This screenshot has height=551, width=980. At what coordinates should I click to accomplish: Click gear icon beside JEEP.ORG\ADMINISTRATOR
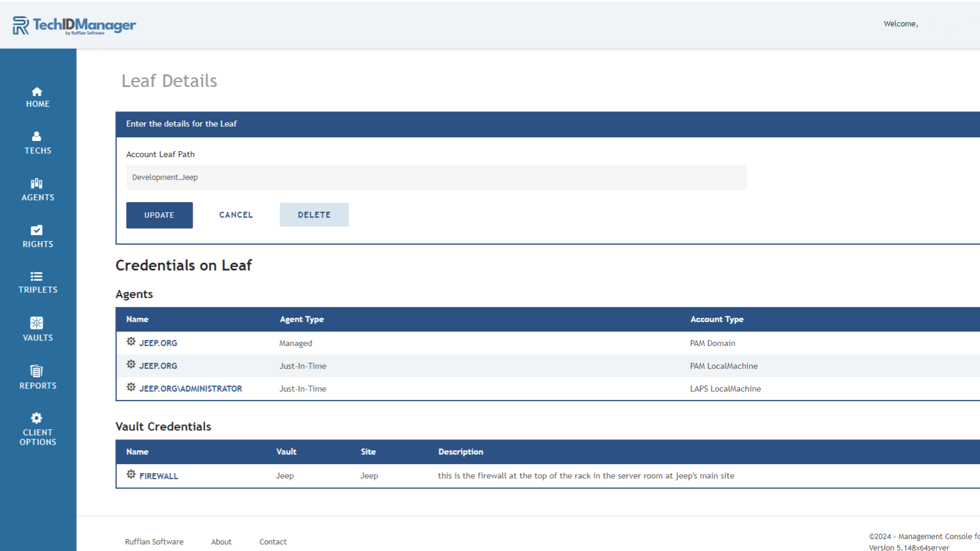point(131,387)
